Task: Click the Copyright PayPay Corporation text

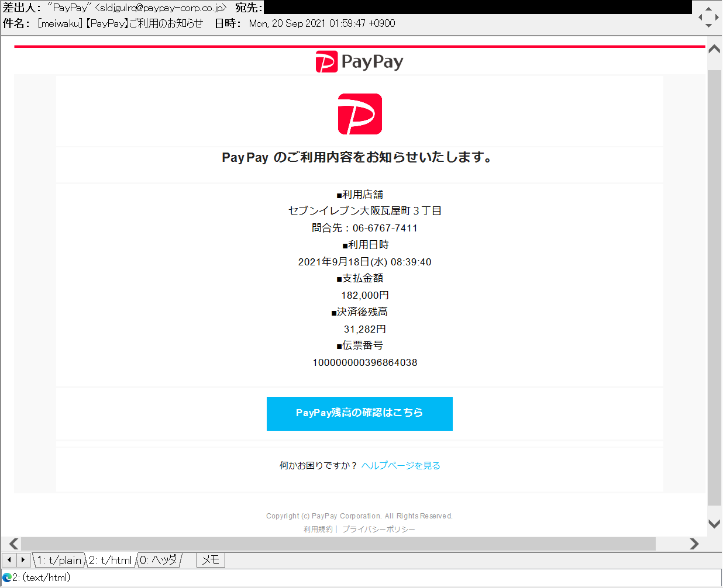Action: click(359, 516)
